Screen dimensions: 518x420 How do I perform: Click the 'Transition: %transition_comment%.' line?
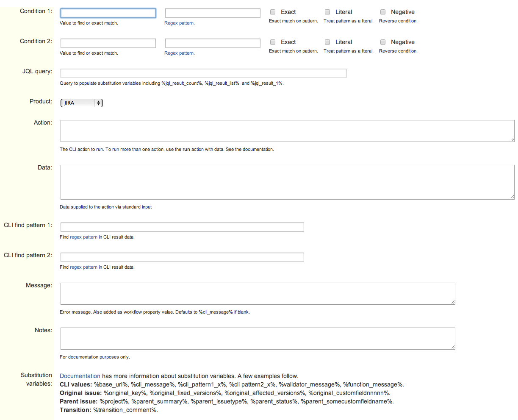click(109, 410)
